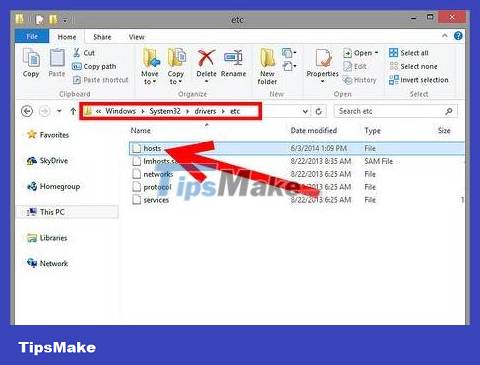Click System32 in the address breadcrumb

(x=165, y=111)
